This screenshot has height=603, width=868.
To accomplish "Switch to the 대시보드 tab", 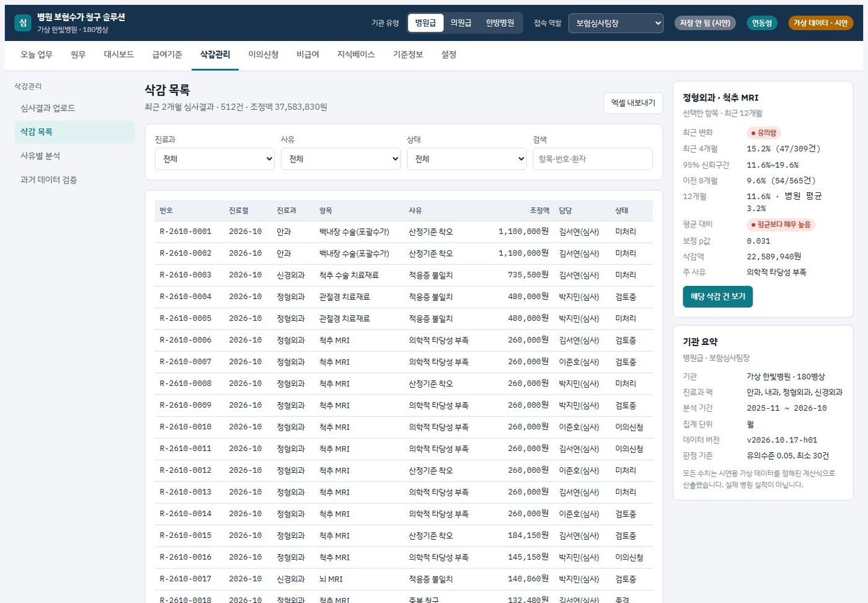I will coord(119,55).
